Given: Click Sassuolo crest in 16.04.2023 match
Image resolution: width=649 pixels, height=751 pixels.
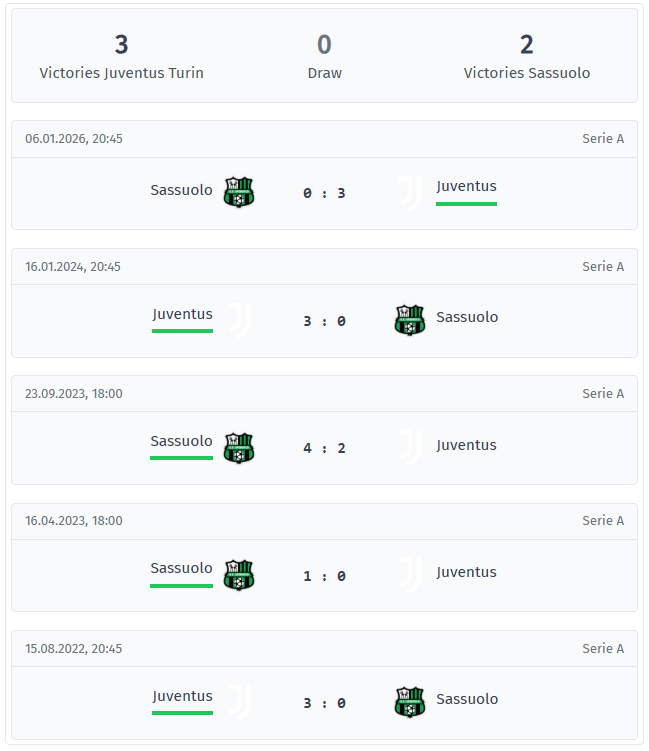Looking at the screenshot, I should click(x=239, y=574).
